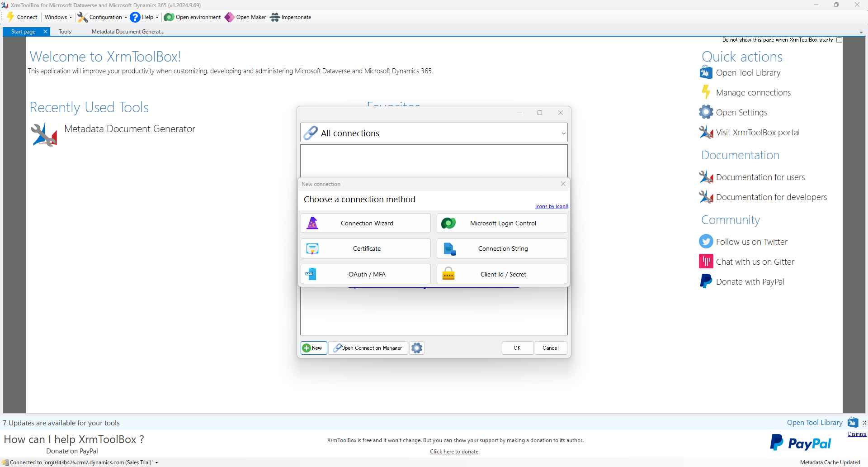The image size is (868, 467).
Task: Click OK in the connections dialog
Action: [x=517, y=348]
